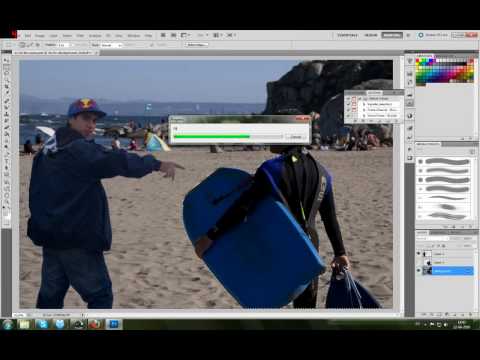Screen dimensions: 480x360
Task: Launch Mini Bridge from the application bar
Action: pyautogui.click(x=174, y=35)
